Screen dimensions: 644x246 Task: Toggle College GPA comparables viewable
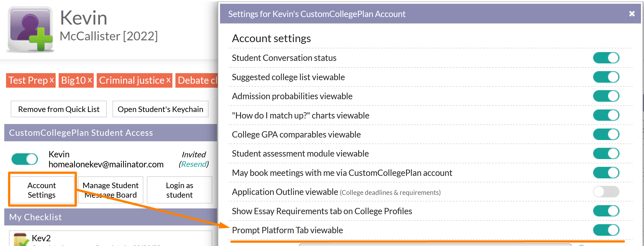click(606, 134)
